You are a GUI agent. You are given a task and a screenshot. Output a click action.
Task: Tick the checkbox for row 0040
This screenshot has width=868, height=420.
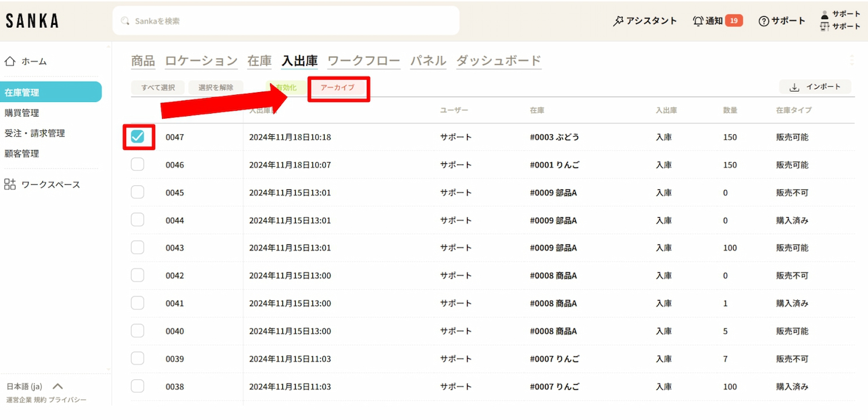tap(138, 331)
